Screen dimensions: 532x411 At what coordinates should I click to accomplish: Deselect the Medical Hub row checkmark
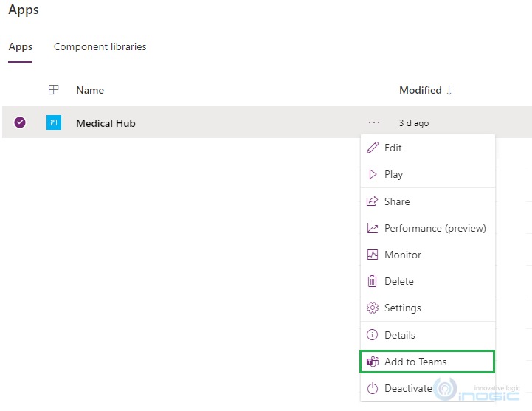[x=20, y=122]
